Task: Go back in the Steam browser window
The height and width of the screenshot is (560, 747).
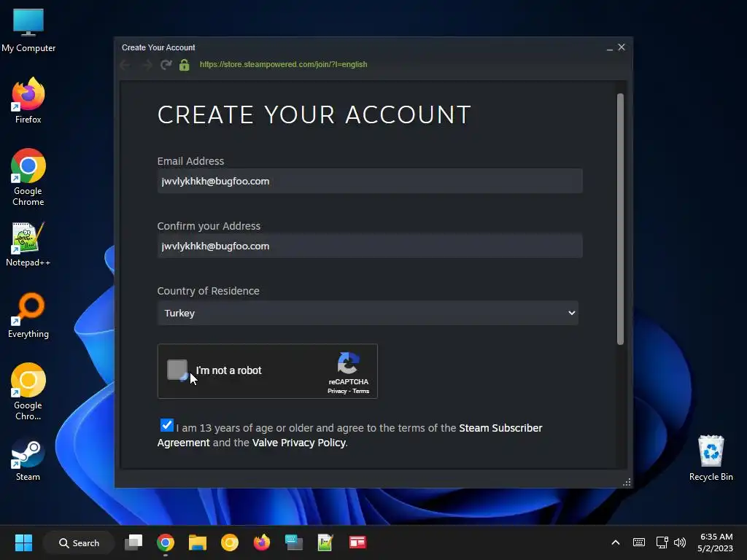Action: point(125,65)
